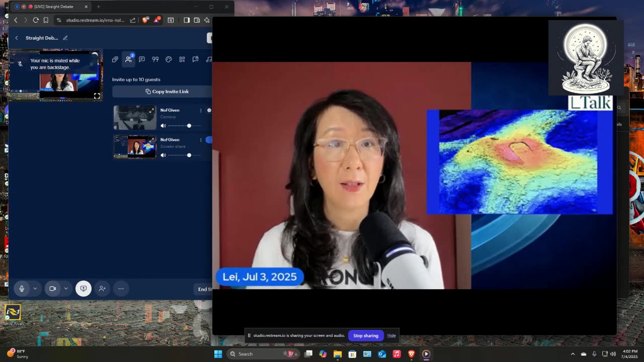Click the studio.restream.io address bar
644x362 pixels.
pyautogui.click(x=95, y=20)
